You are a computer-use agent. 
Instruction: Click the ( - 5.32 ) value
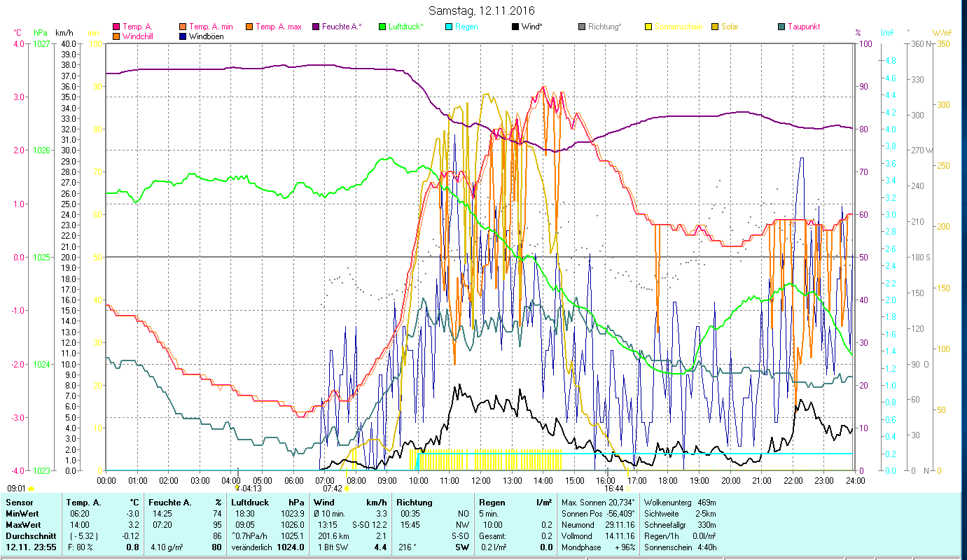(85, 535)
